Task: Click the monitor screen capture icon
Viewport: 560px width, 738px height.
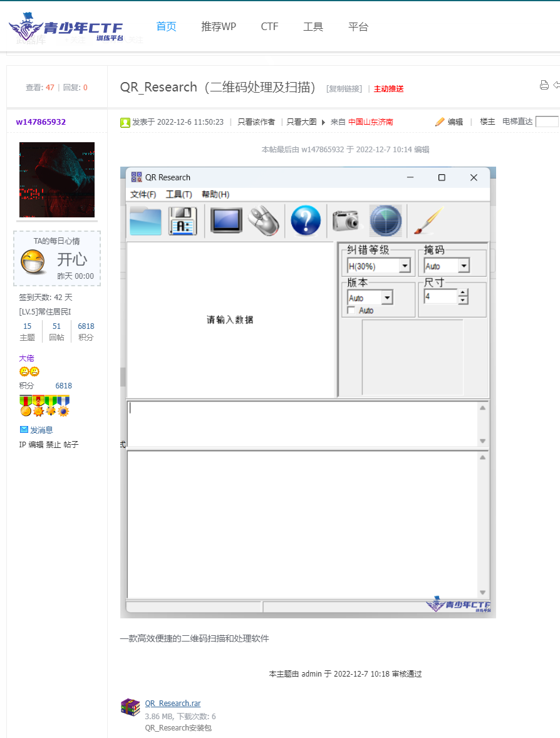Action: click(x=226, y=221)
